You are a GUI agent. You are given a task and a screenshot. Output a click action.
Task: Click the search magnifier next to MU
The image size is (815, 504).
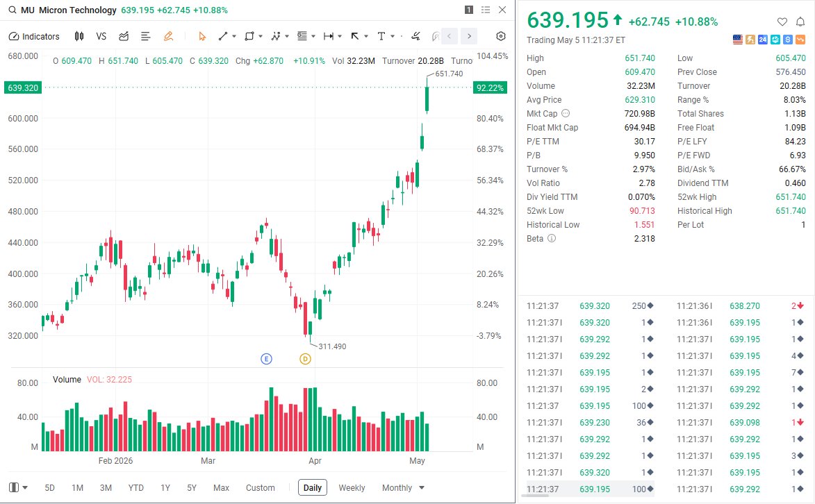(11, 10)
